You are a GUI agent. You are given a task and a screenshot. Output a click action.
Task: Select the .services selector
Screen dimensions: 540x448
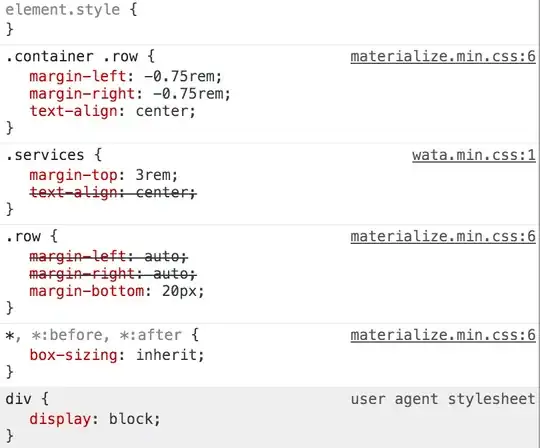click(45, 155)
